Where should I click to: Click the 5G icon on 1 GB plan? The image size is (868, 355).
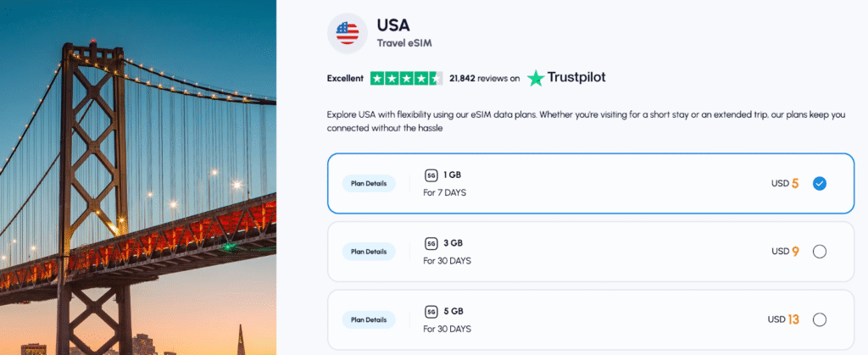[431, 175]
